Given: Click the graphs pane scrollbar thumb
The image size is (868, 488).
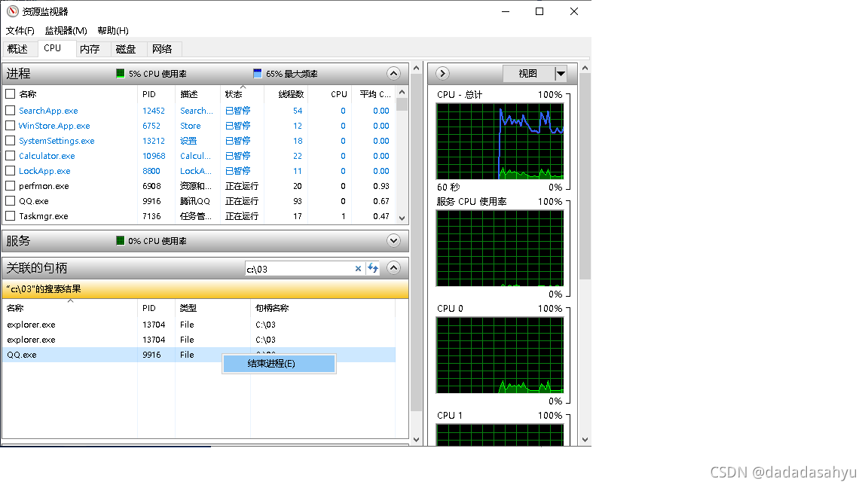Looking at the screenshot, I should (585, 176).
